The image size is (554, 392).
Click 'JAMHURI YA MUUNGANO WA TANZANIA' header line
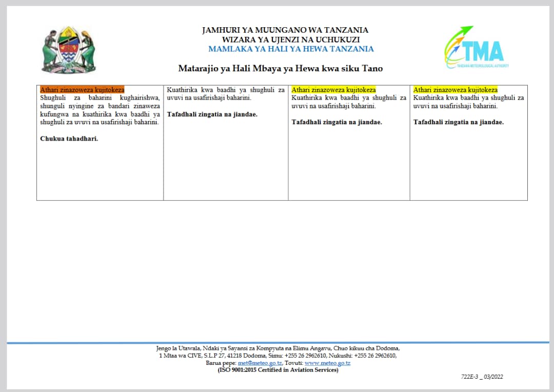[285, 30]
